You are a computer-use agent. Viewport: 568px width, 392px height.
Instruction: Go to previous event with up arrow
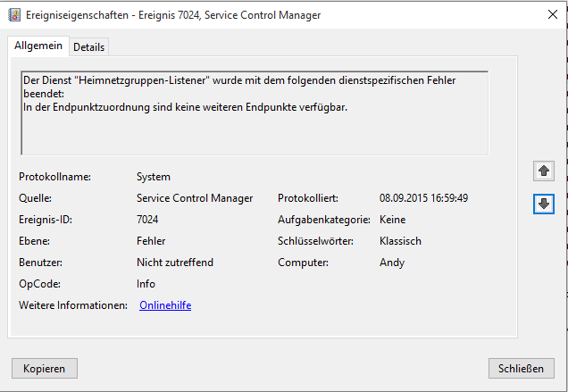click(543, 170)
